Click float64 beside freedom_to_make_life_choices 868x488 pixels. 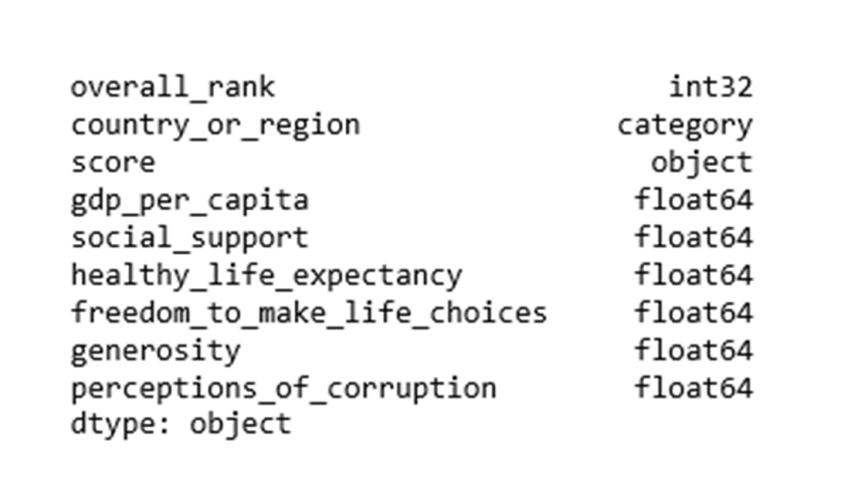pyautogui.click(x=693, y=313)
